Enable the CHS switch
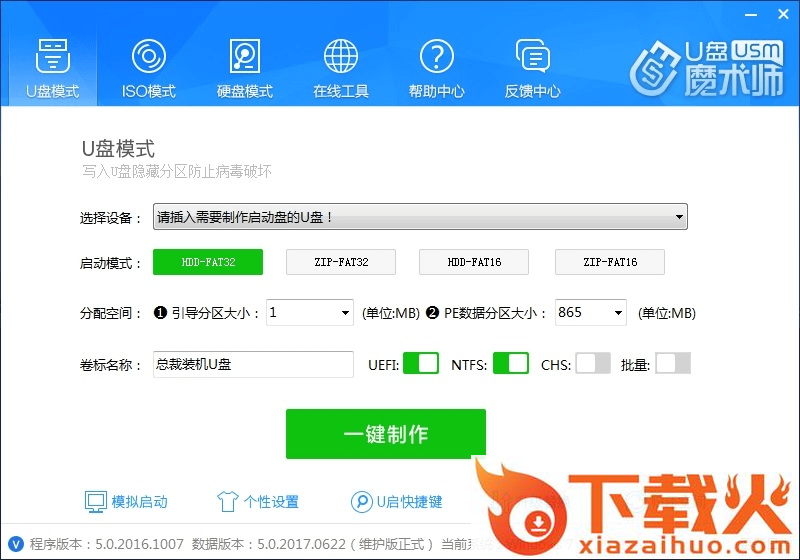Screen dimensions: 800x560 [x=593, y=364]
